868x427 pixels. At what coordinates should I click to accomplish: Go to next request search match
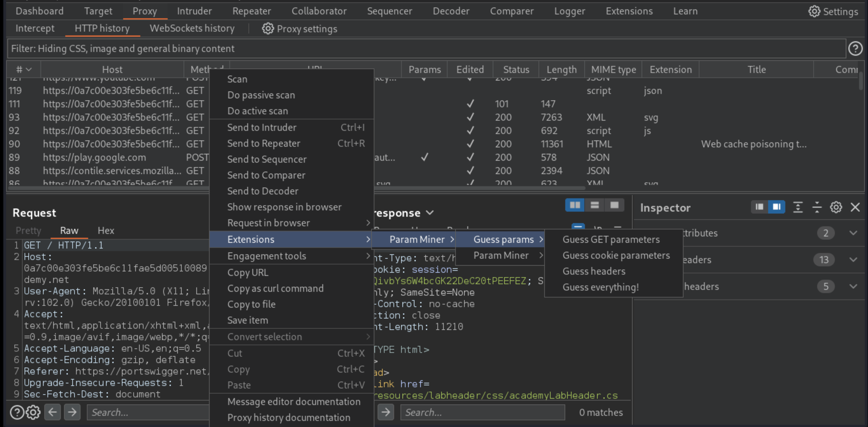tap(72, 412)
